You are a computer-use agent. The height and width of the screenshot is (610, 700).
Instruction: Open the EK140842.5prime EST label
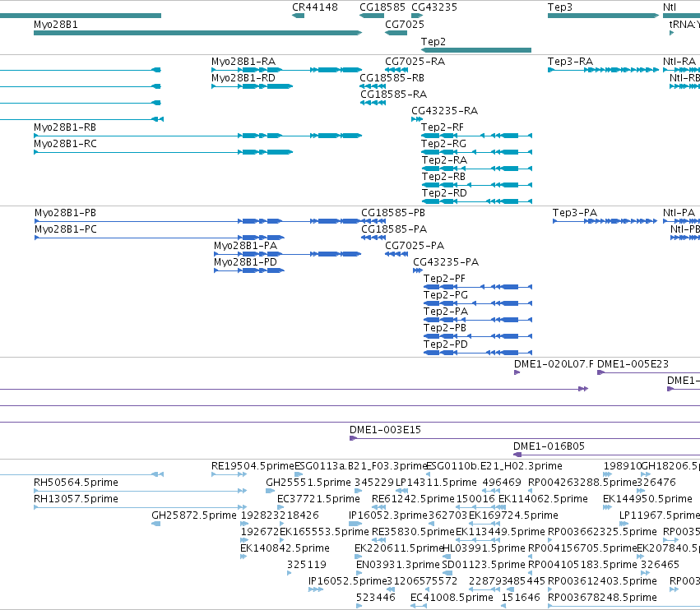point(285,548)
